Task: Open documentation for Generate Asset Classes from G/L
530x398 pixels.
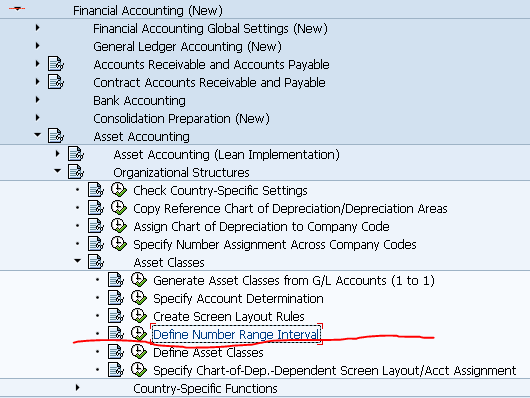Action: click(116, 280)
